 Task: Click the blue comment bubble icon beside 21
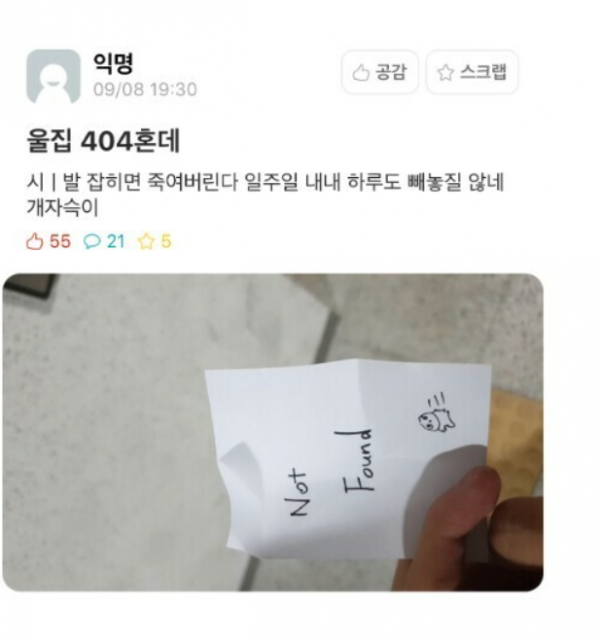point(92,242)
